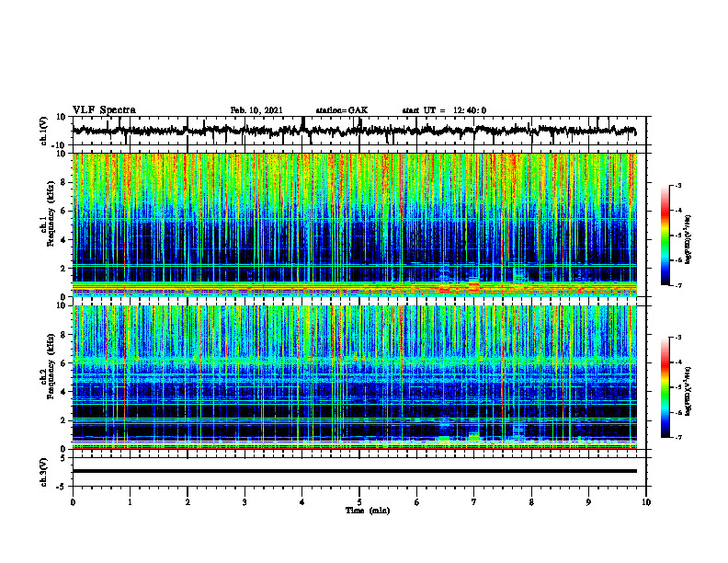Screen dimensions: 728x563
Task: Click time axis tick label "4"
Action: 301,502
